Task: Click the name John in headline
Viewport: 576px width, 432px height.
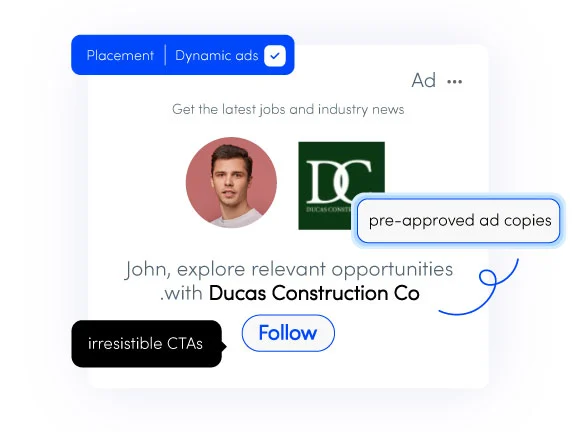Action: pyautogui.click(x=145, y=269)
